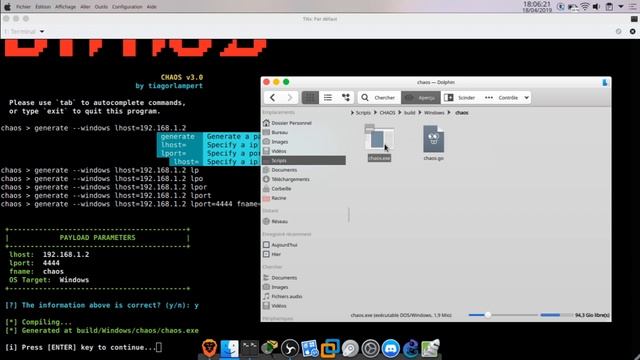Expand arrow before Scripts breadcrumb
This screenshot has height=360, width=640.
click(x=352, y=113)
